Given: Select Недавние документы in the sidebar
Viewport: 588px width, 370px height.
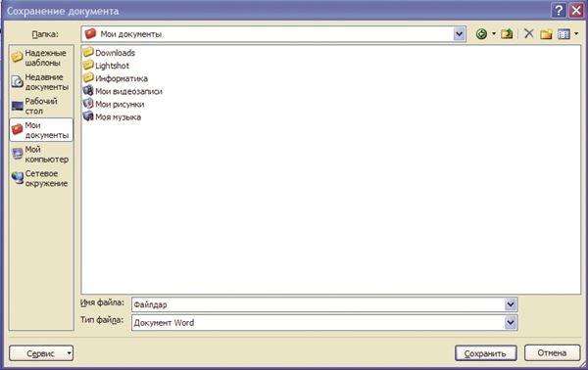Looking at the screenshot, I should pyautogui.click(x=41, y=81).
